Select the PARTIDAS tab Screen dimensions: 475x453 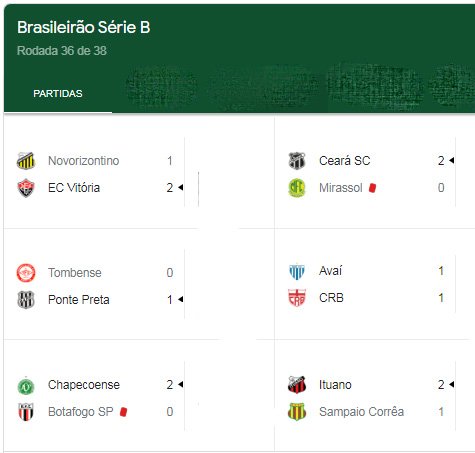(58, 94)
